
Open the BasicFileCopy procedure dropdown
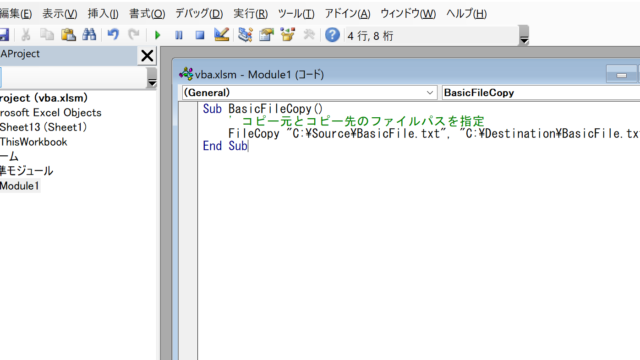pyautogui.click(x=541, y=93)
